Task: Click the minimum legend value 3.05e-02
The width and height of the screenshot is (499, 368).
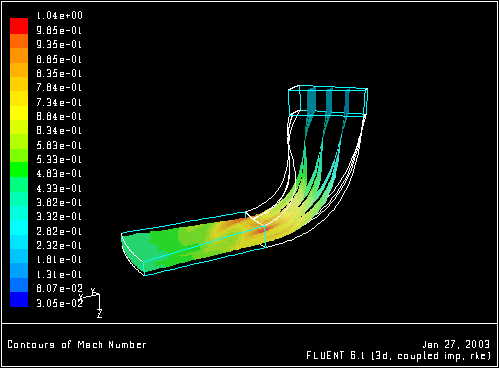Action: click(x=59, y=303)
